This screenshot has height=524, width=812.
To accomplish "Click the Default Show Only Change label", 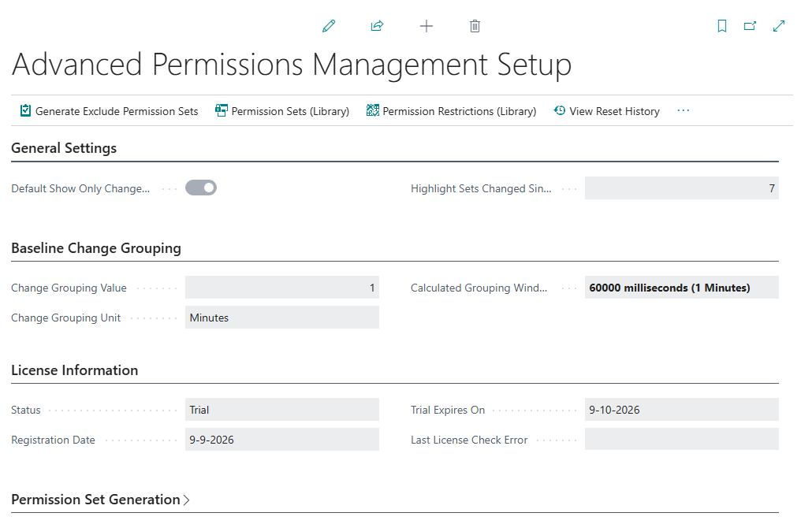I will [x=80, y=188].
